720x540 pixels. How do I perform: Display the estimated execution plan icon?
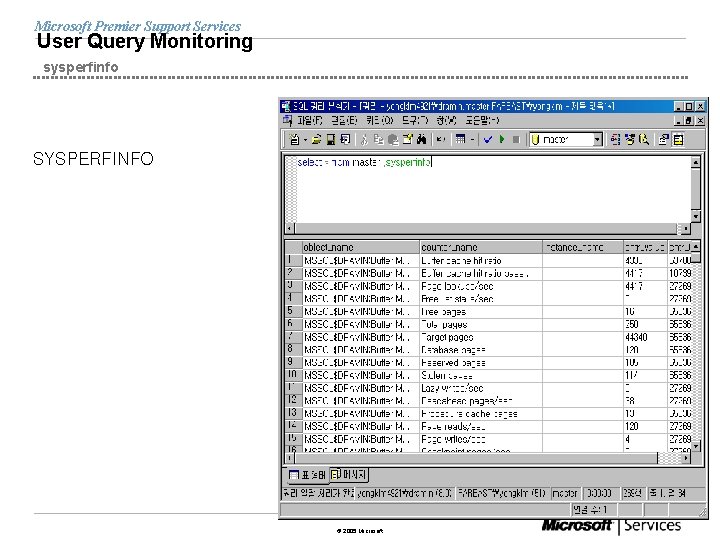(615, 140)
